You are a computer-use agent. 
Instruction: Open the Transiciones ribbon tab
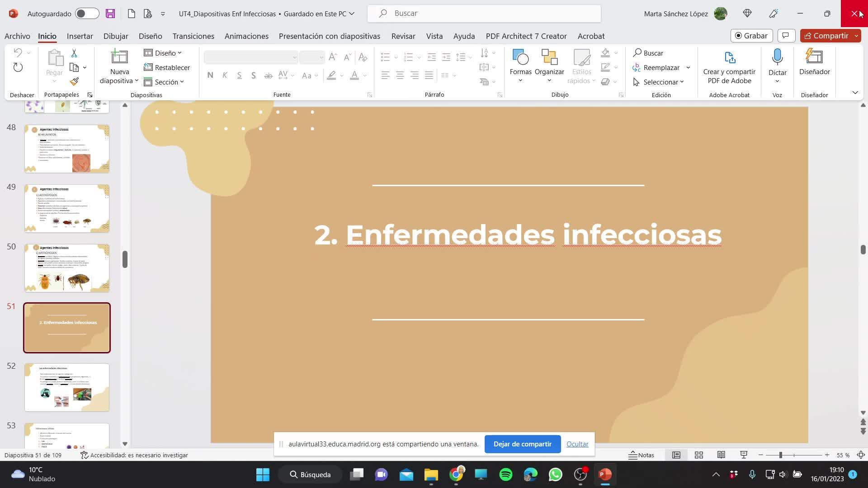(193, 36)
